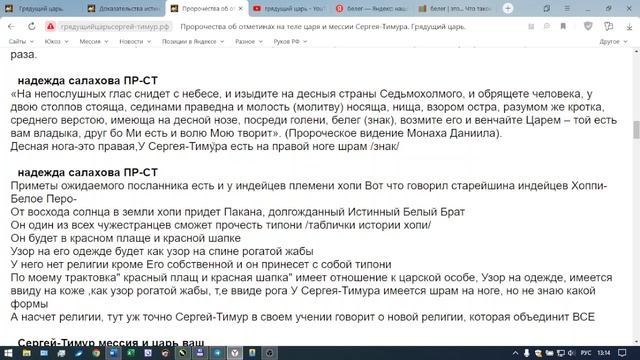Viewport: 640px width, 360px height.
Task: Click the site address in the address bar
Action: coord(115,27)
